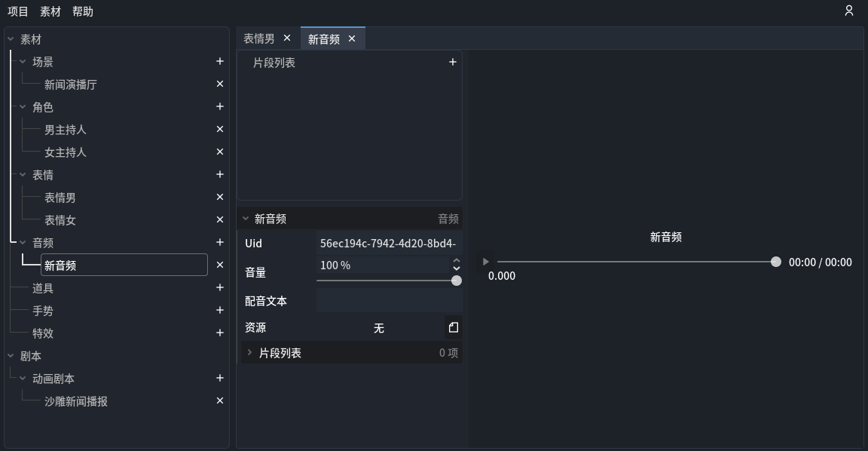This screenshot has height=451, width=868.
Task: Collapse the 素材 tree root
Action: click(x=11, y=38)
